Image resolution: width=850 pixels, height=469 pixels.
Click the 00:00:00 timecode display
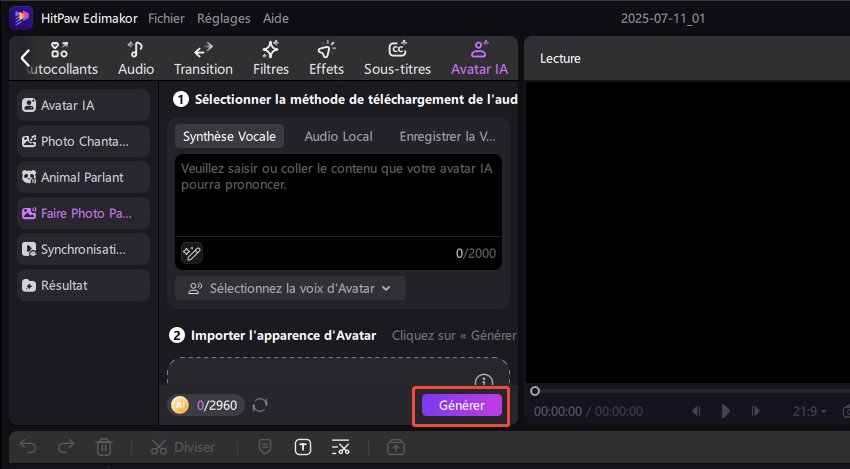point(558,412)
